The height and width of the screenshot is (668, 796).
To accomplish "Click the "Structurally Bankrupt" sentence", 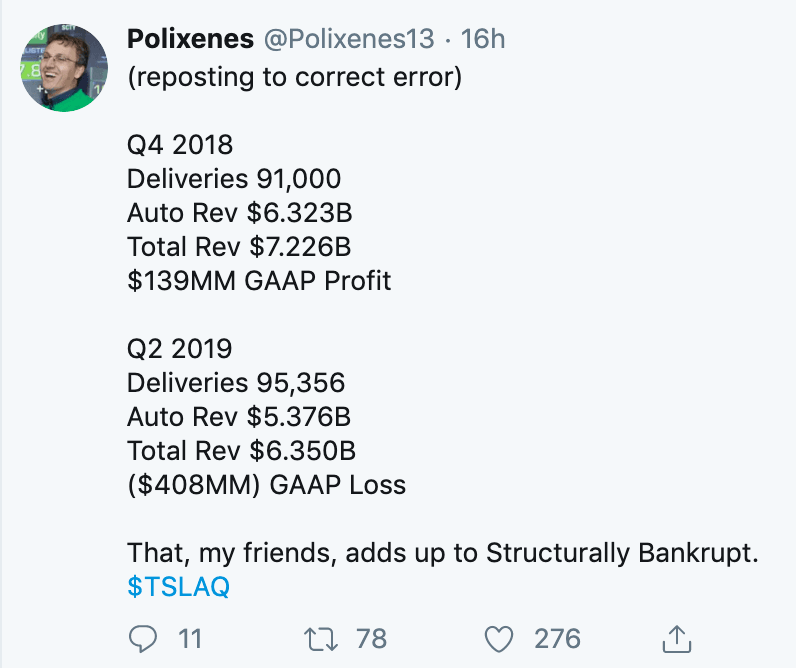I will tap(440, 552).
